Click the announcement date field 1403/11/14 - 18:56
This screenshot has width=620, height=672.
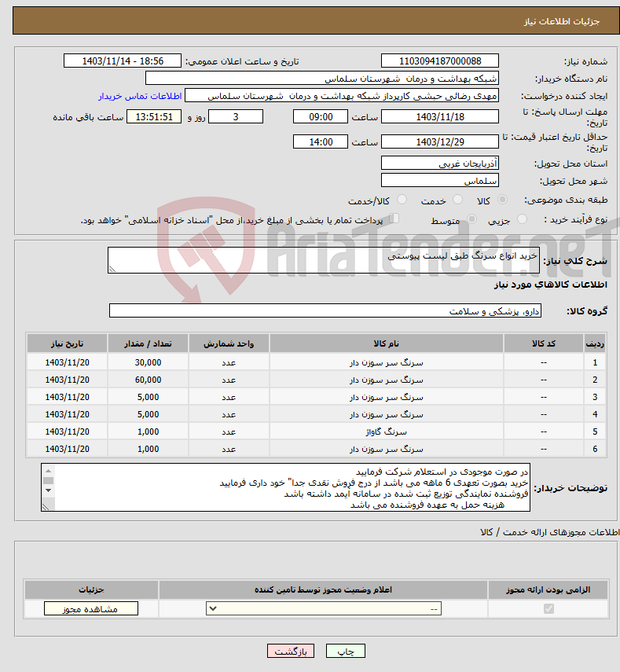pyautogui.click(x=123, y=61)
